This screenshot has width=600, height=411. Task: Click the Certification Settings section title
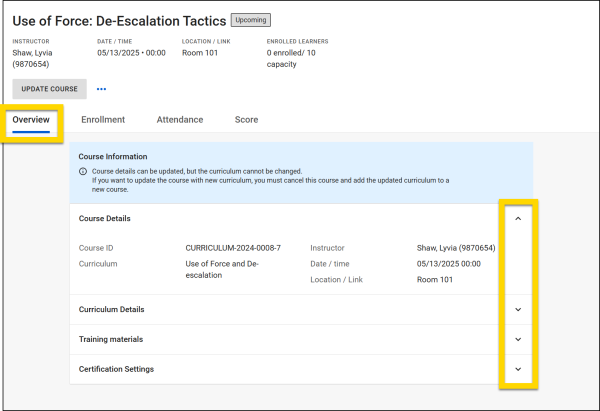pyautogui.click(x=116, y=369)
